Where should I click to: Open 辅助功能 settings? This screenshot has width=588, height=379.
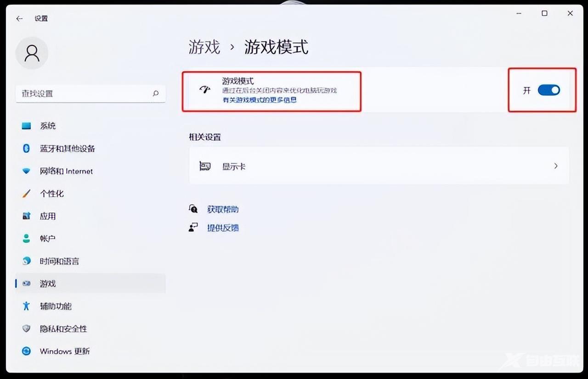pos(90,306)
